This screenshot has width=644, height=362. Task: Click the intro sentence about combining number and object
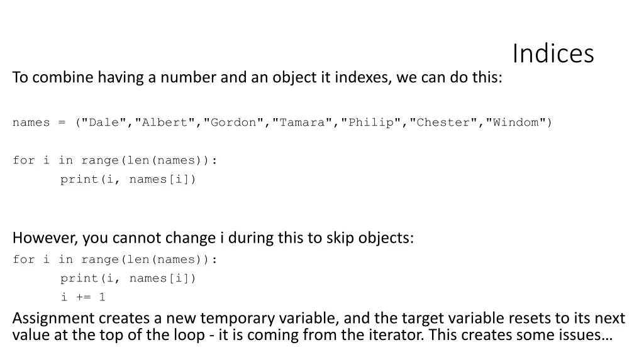tap(257, 77)
